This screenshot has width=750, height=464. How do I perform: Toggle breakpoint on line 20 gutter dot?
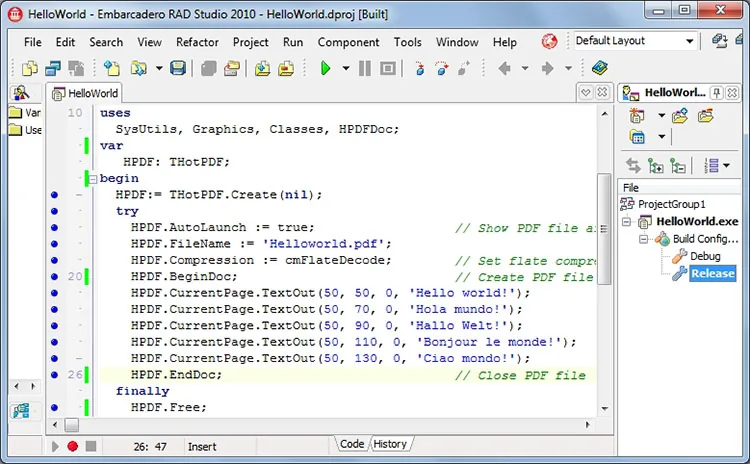(x=54, y=276)
